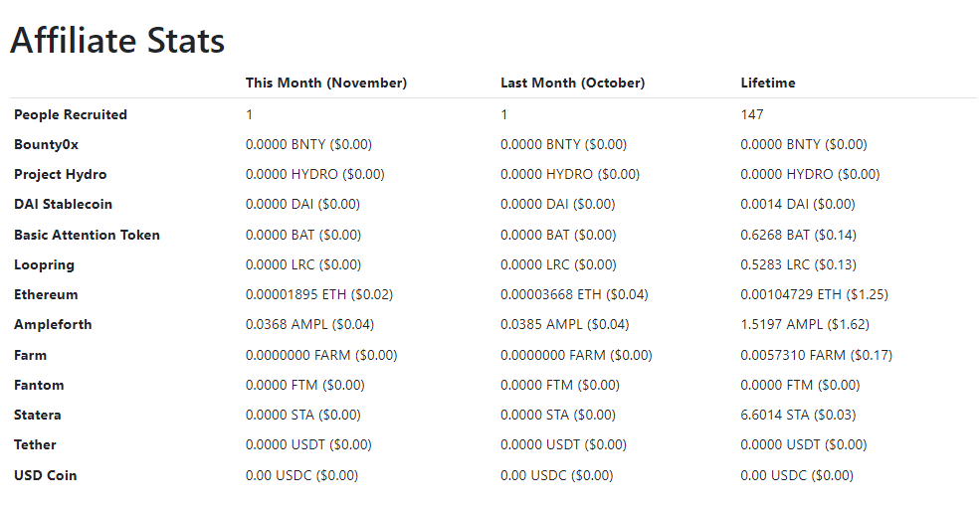The width and height of the screenshot is (980, 509).
Task: Select the Last Month (October) column header
Action: pyautogui.click(x=572, y=84)
